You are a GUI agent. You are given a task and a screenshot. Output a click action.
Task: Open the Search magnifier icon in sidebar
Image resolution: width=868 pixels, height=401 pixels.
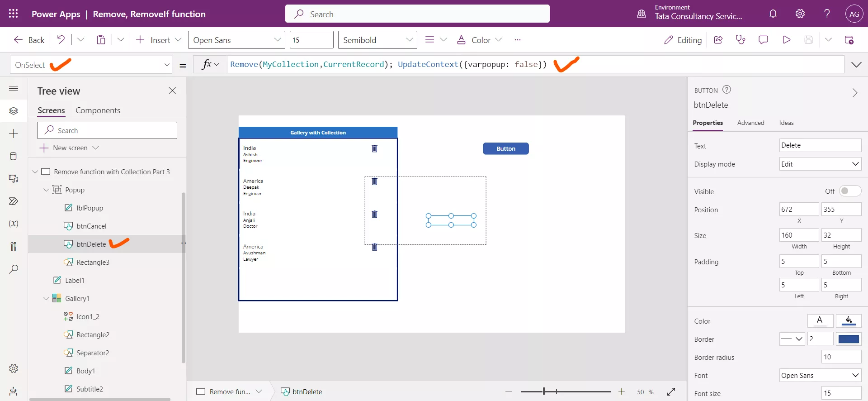14,269
